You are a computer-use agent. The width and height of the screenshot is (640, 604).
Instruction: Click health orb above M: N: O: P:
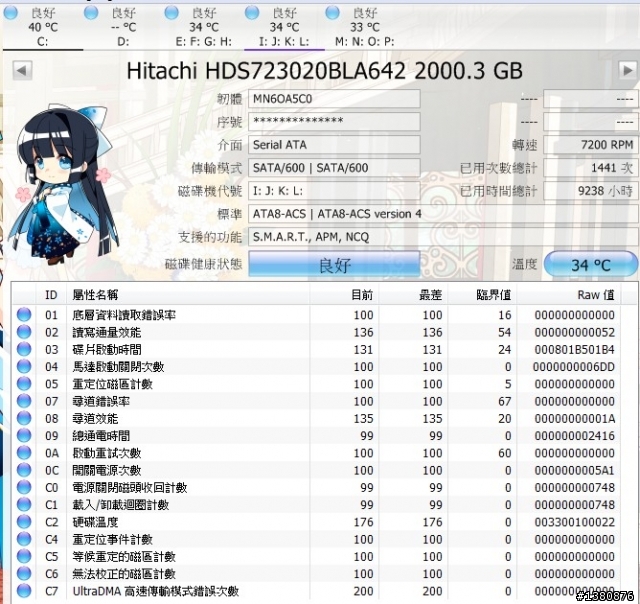point(332,13)
